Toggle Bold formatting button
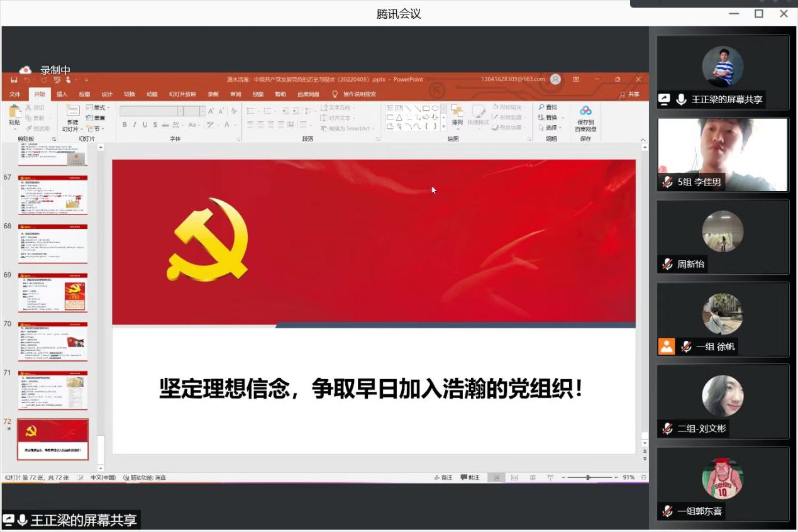 click(125, 125)
